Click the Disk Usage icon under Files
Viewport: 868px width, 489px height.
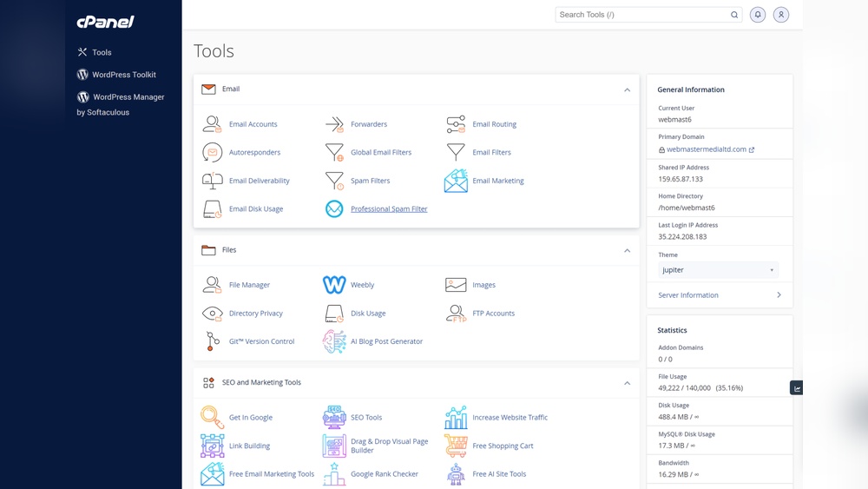tap(334, 314)
